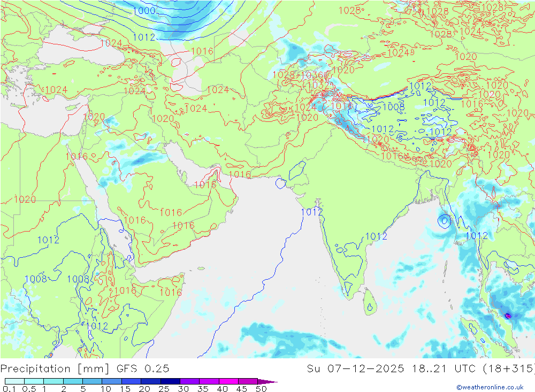Pick the violet 30–35 legend swatch
535x392 pixels.
pos(190,381)
